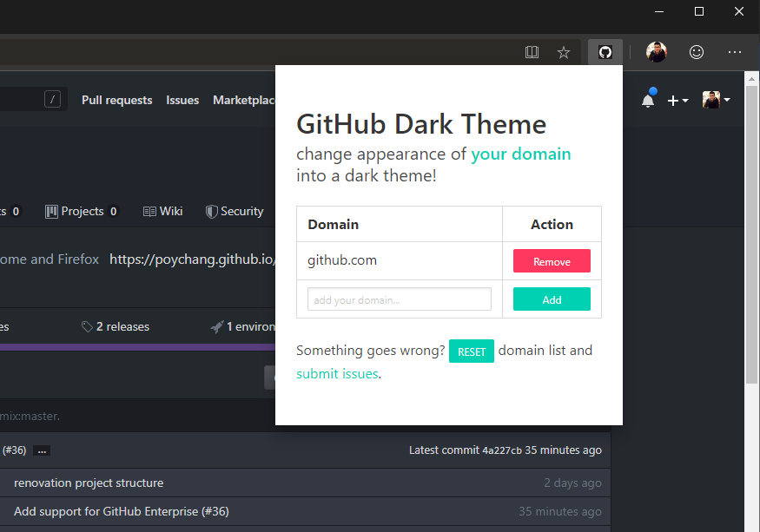This screenshot has height=532, width=760.
Task: Maximize the browser window
Action: point(699,11)
